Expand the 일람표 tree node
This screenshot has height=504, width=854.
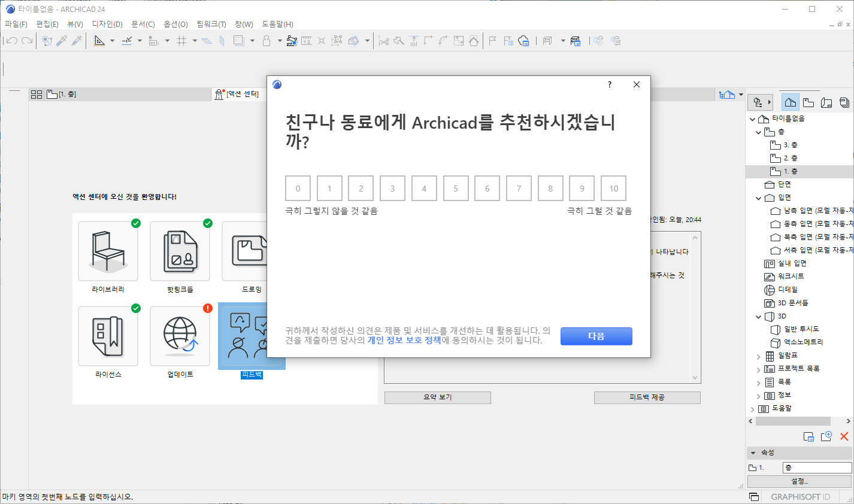[759, 356]
